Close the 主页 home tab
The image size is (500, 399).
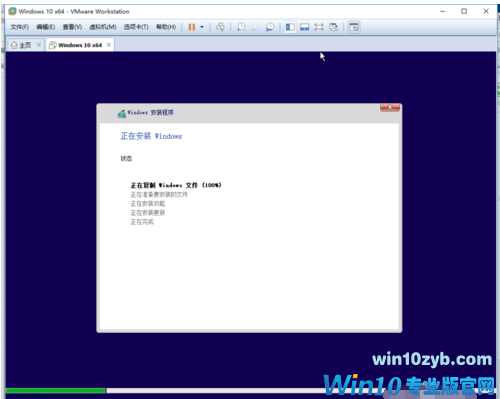(x=39, y=45)
